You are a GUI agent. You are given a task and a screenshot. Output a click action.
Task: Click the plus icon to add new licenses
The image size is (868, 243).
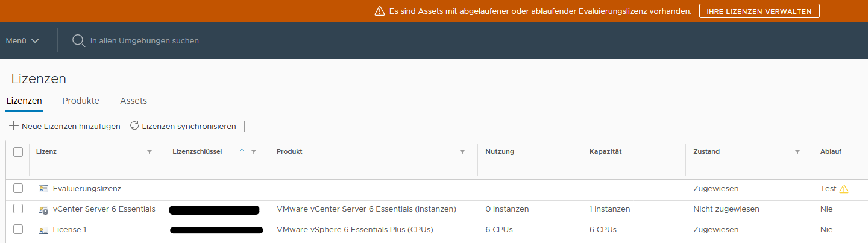click(13, 126)
